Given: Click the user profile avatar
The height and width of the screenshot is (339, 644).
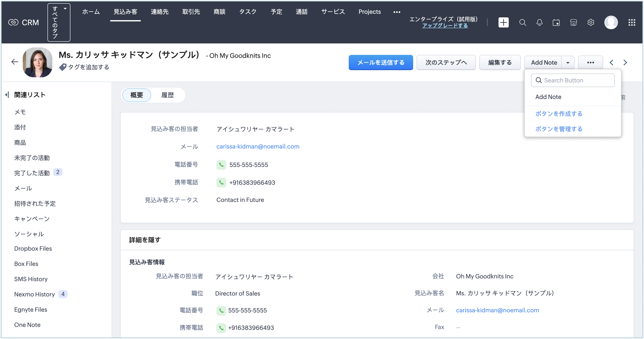Looking at the screenshot, I should click(x=611, y=22).
